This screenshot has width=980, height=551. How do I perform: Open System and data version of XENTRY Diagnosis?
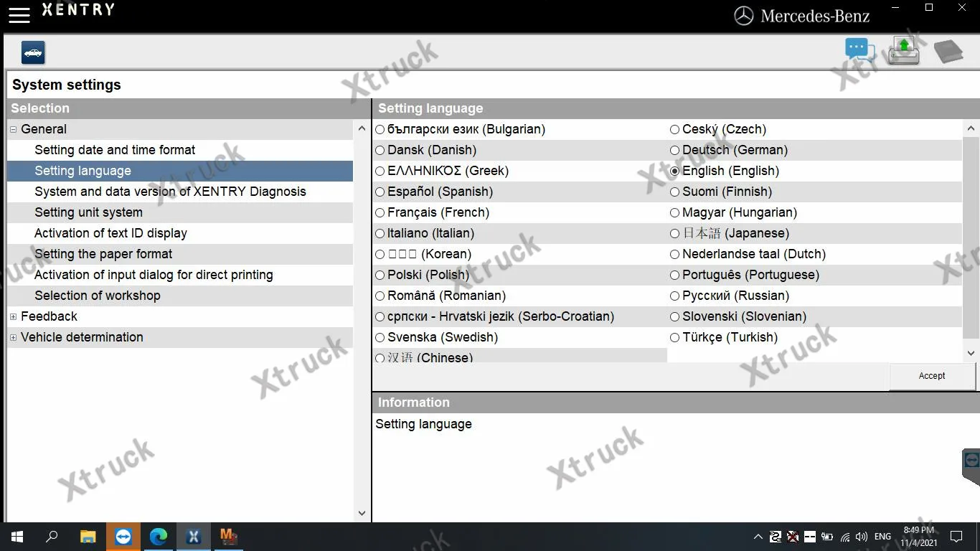[180, 192]
